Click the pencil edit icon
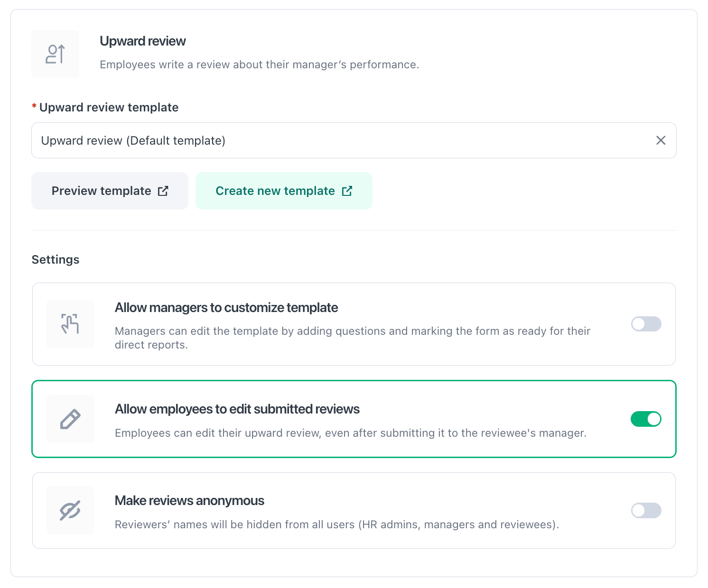Screen dimensions: 708x588 click(70, 419)
